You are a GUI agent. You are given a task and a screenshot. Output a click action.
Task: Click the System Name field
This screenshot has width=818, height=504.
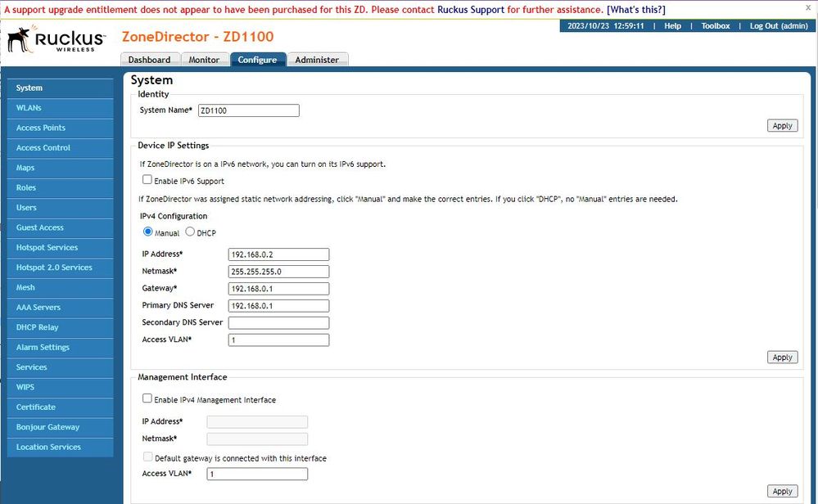pyautogui.click(x=248, y=110)
